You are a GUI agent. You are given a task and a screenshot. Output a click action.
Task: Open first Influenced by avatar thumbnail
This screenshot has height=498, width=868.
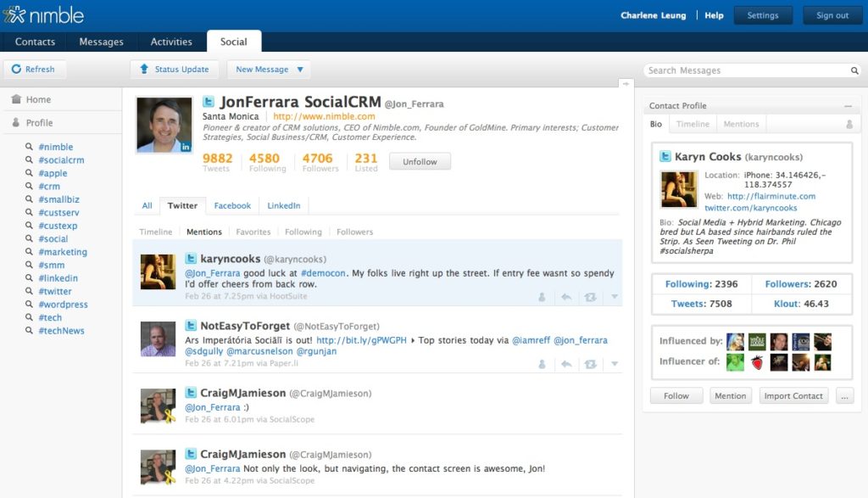click(x=736, y=341)
